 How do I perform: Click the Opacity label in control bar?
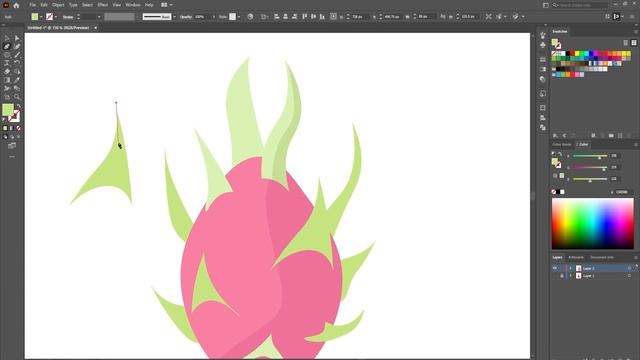click(x=186, y=17)
